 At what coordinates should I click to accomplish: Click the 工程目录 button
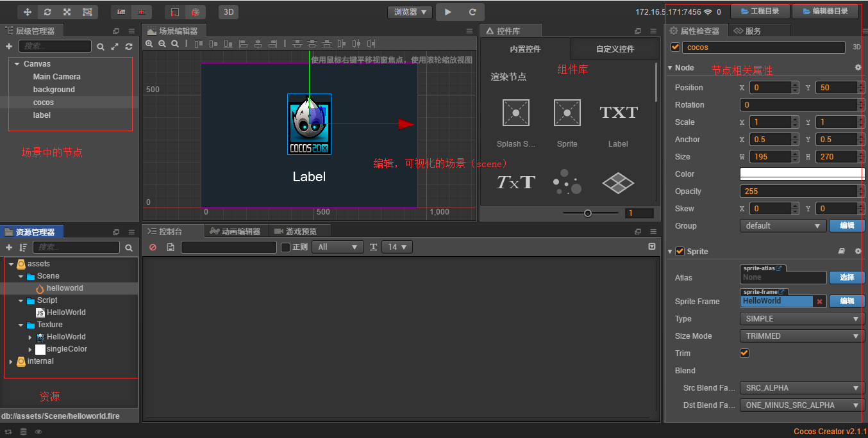(760, 12)
